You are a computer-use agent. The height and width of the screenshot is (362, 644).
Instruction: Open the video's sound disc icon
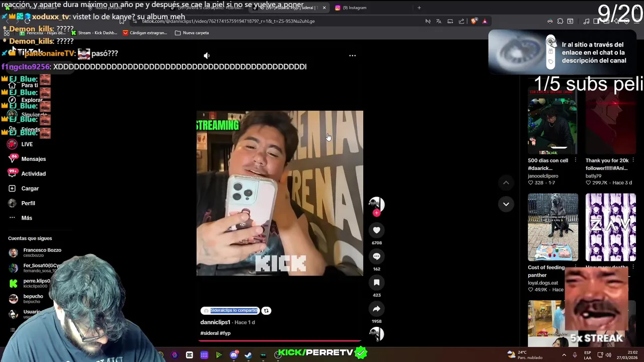(376, 334)
